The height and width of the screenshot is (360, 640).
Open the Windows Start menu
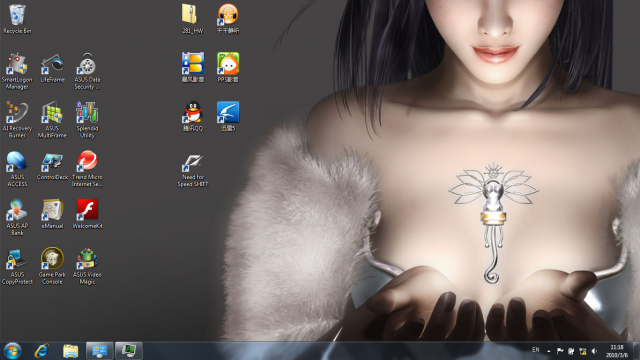(12, 351)
